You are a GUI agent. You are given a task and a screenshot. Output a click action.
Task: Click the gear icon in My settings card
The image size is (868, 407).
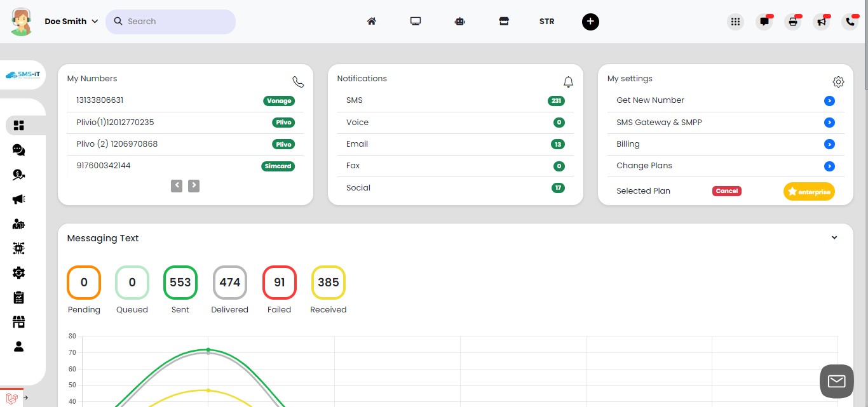(838, 82)
